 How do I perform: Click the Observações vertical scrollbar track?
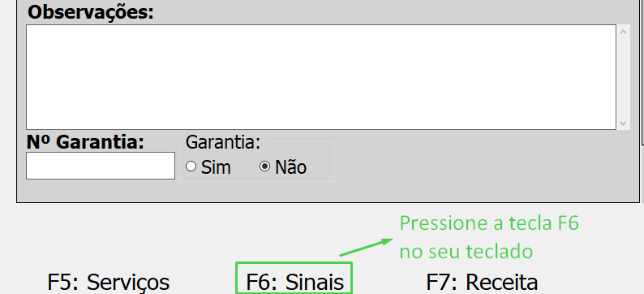coord(623,77)
